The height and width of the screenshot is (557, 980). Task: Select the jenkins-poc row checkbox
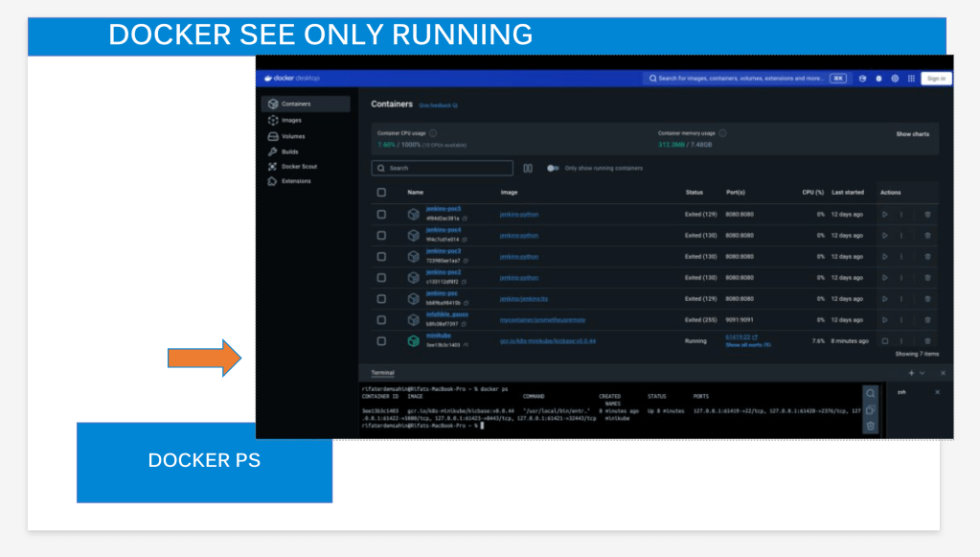pyautogui.click(x=381, y=299)
